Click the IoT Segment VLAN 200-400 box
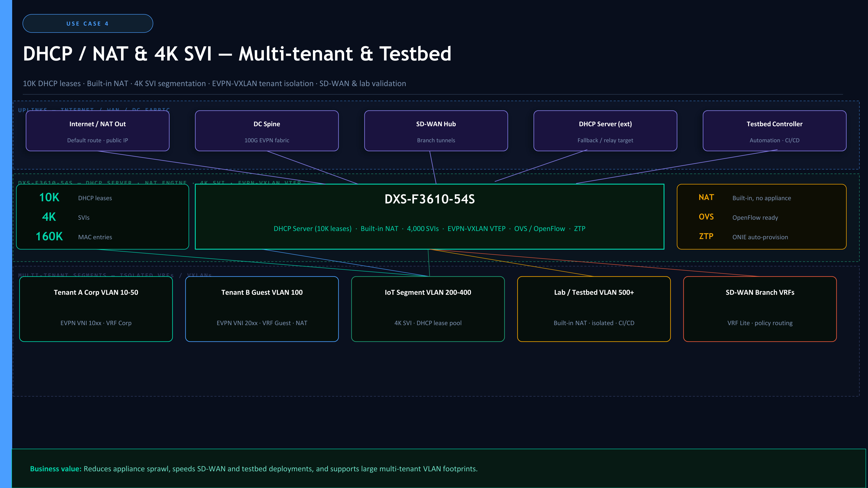This screenshot has width=868, height=488. click(x=427, y=309)
